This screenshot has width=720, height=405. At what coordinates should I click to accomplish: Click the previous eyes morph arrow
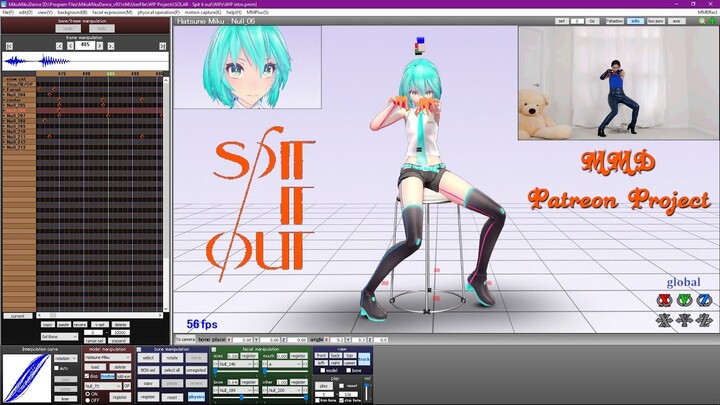216,364
